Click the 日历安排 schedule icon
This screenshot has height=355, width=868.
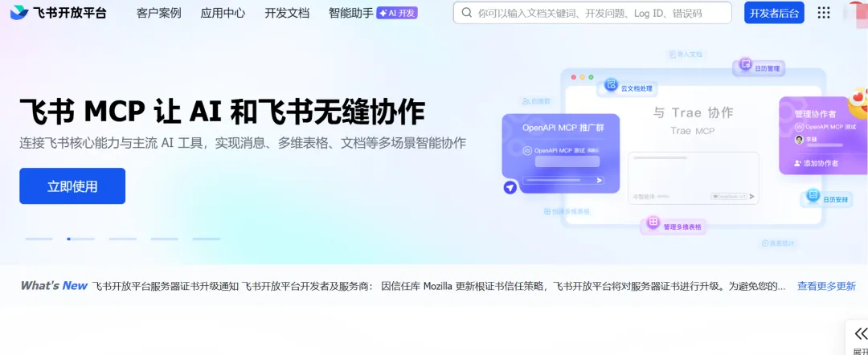pyautogui.click(x=813, y=194)
